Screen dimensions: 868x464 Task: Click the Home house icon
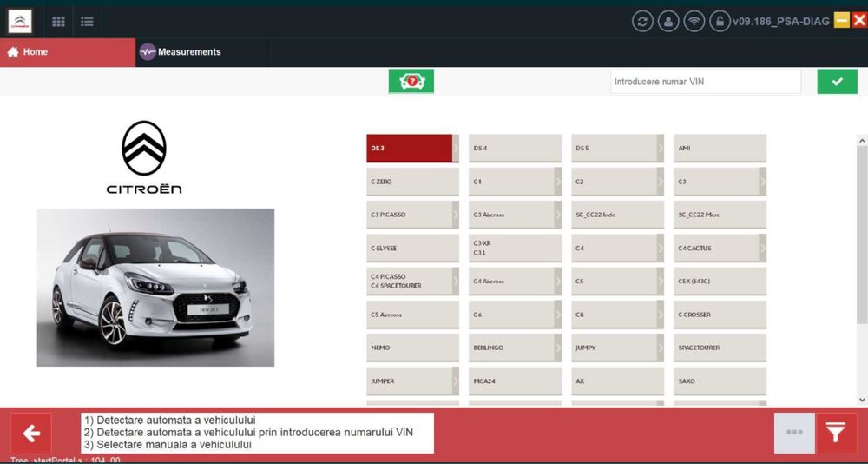(x=13, y=52)
